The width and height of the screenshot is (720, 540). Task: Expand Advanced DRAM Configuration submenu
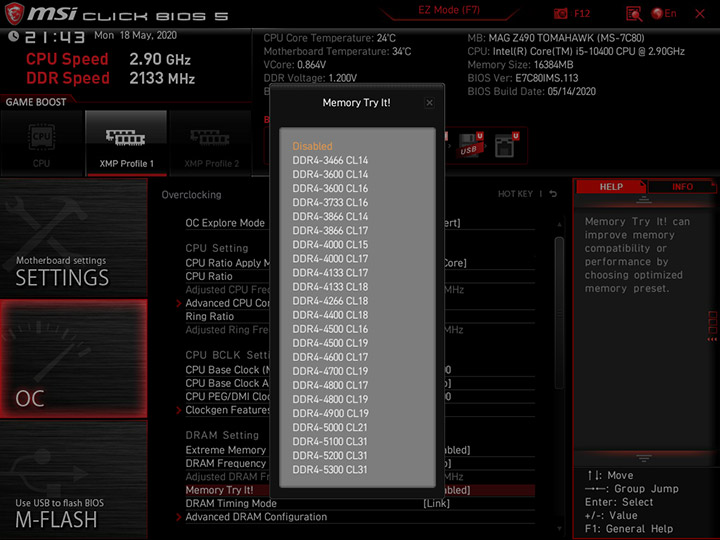point(256,517)
